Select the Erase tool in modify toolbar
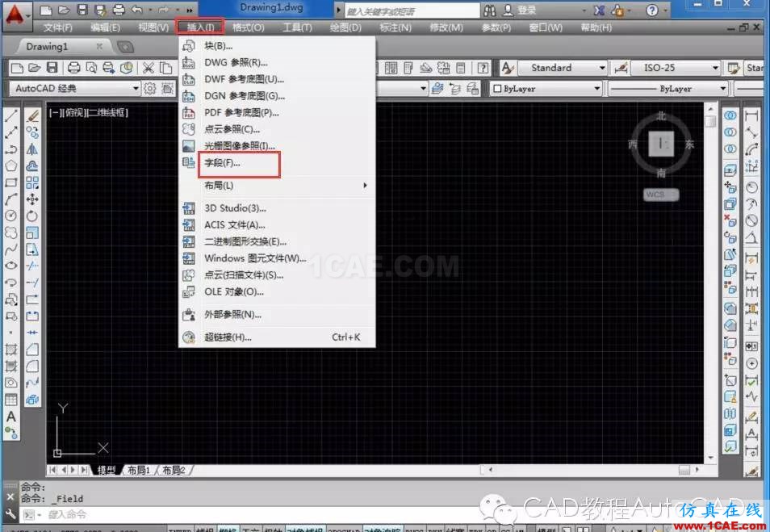Image resolution: width=770 pixels, height=532 pixels. pos(32,116)
